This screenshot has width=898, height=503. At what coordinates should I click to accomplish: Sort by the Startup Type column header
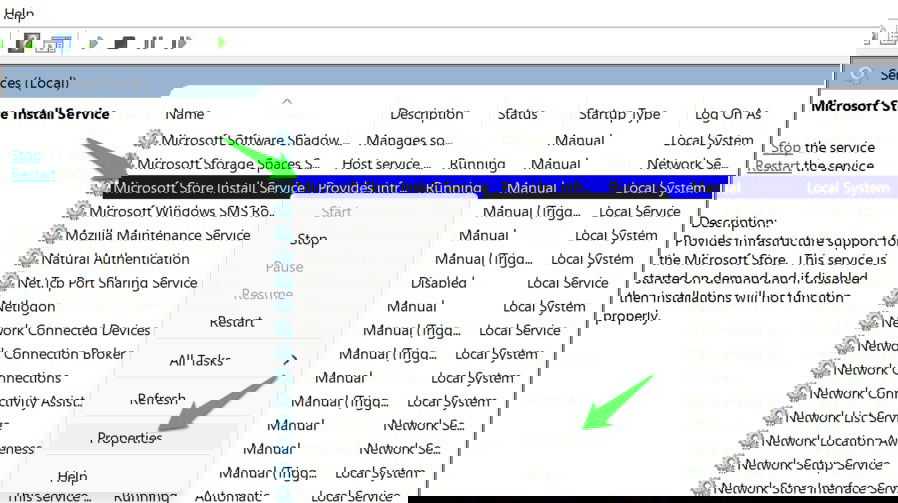621,115
